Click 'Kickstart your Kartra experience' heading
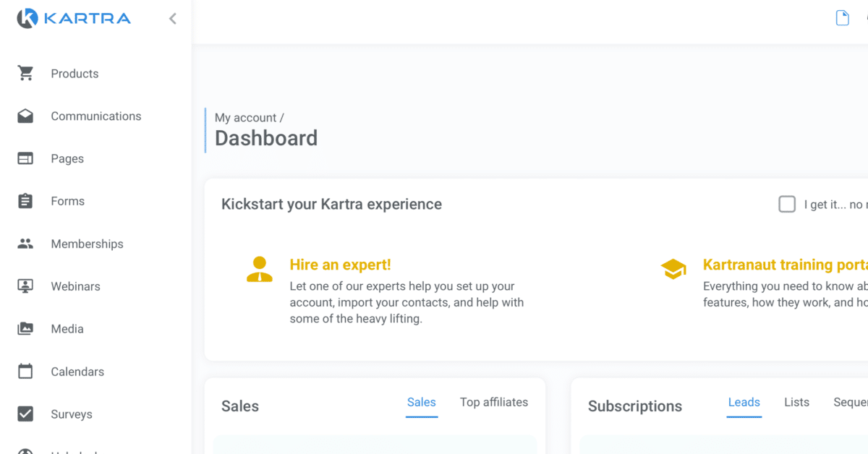The image size is (868, 454). 331,205
